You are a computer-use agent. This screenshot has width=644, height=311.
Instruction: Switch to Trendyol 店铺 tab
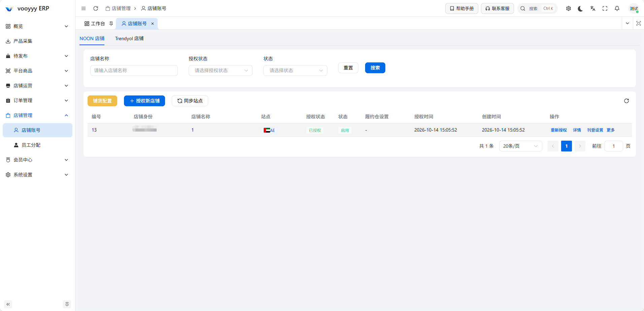129,38
